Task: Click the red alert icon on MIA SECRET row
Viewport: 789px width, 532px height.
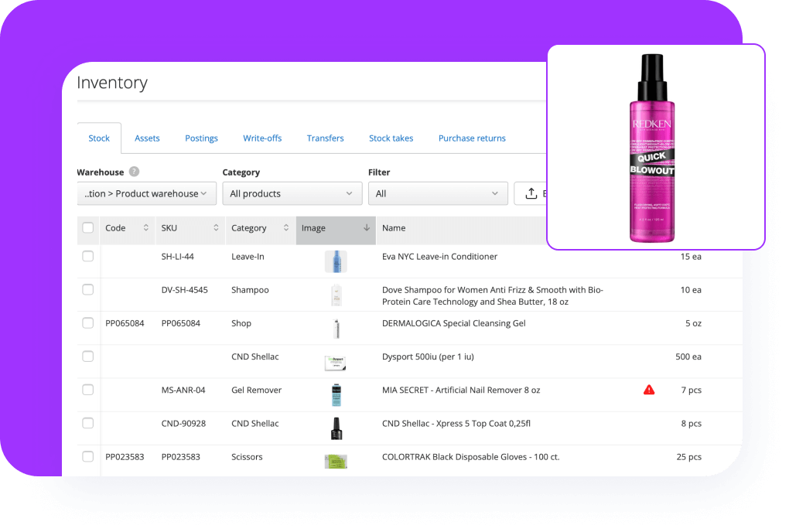Action: tap(649, 390)
